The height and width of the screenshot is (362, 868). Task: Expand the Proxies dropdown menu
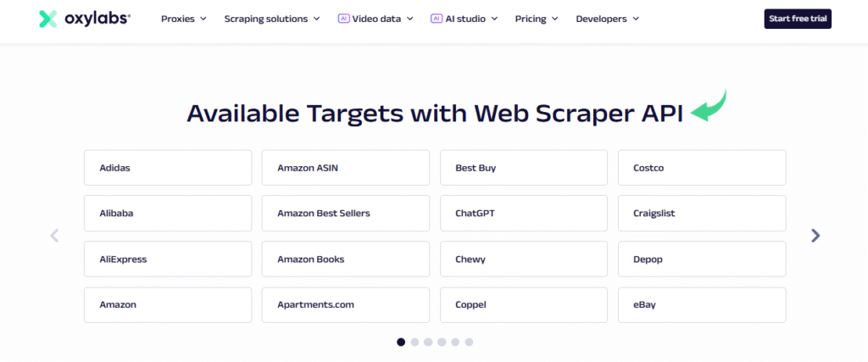pyautogui.click(x=183, y=18)
